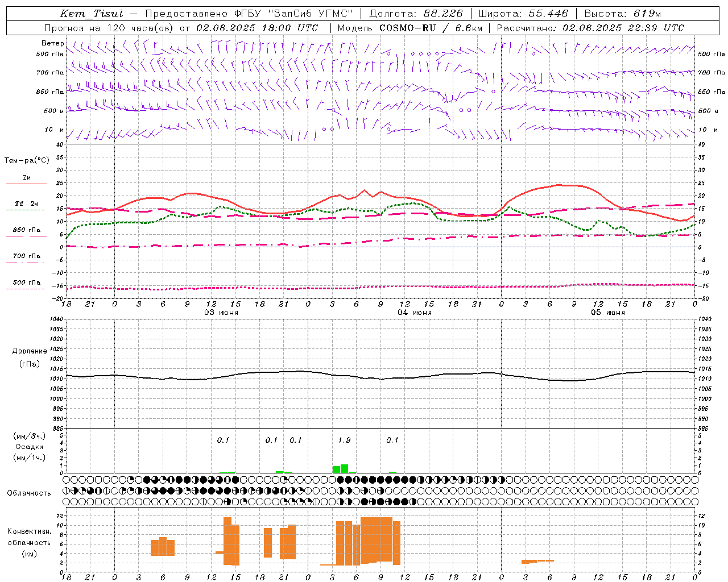Viewport: 728px width, 582px height.
Task: Select the 700 гПа temperature legend entry
Action: pos(27,256)
